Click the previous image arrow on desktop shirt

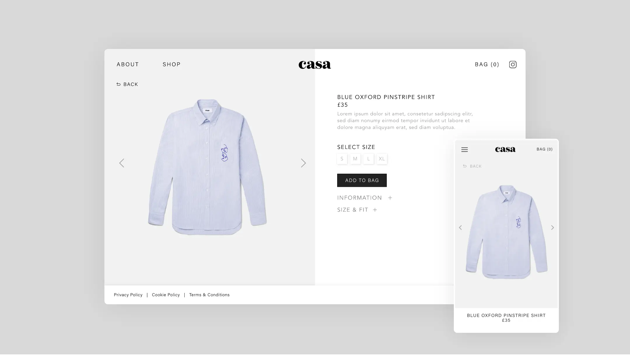(122, 163)
